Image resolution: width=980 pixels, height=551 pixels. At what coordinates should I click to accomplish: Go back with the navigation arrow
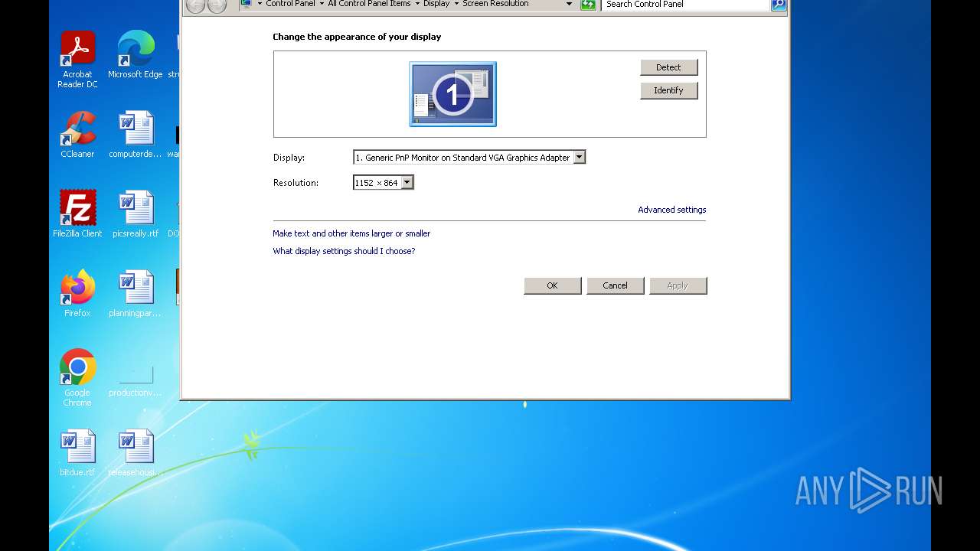point(195,5)
